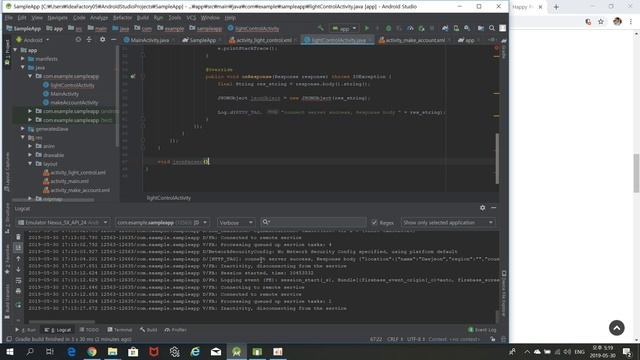The image size is (640, 360).
Task: Clear logcat with the trash icon
Action: tap(18, 237)
